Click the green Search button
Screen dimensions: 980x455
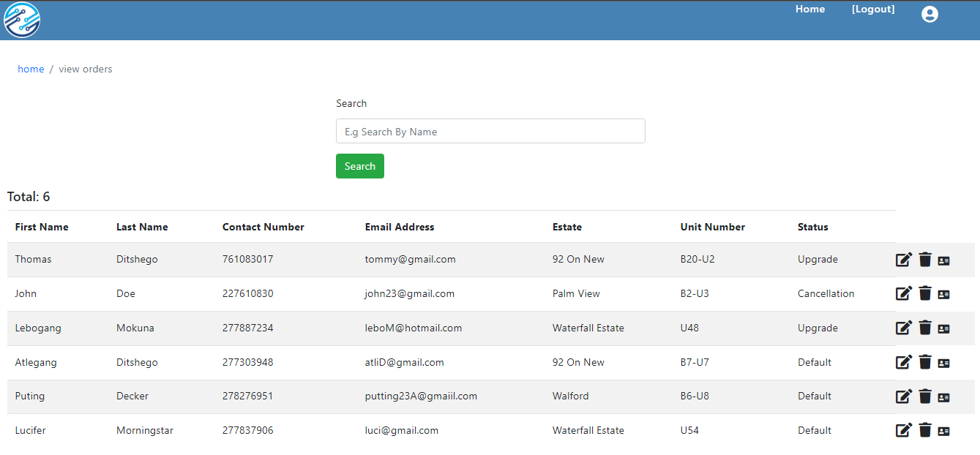tap(360, 166)
